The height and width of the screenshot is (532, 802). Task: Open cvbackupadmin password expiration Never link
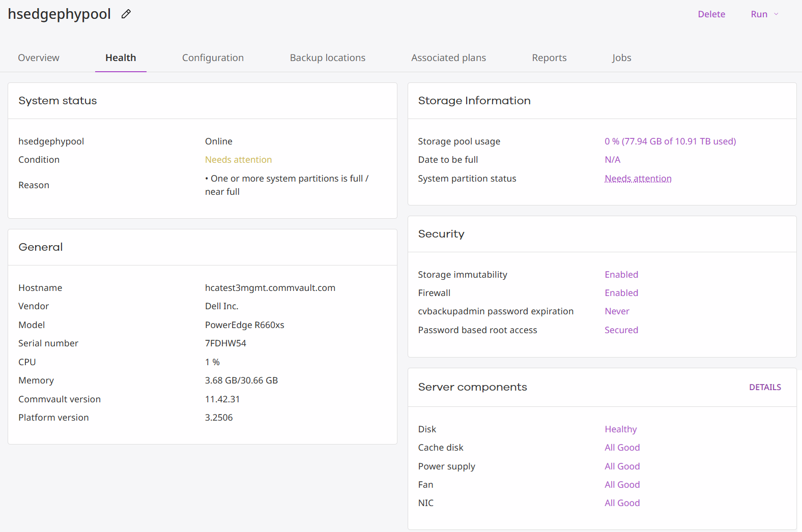tap(617, 311)
